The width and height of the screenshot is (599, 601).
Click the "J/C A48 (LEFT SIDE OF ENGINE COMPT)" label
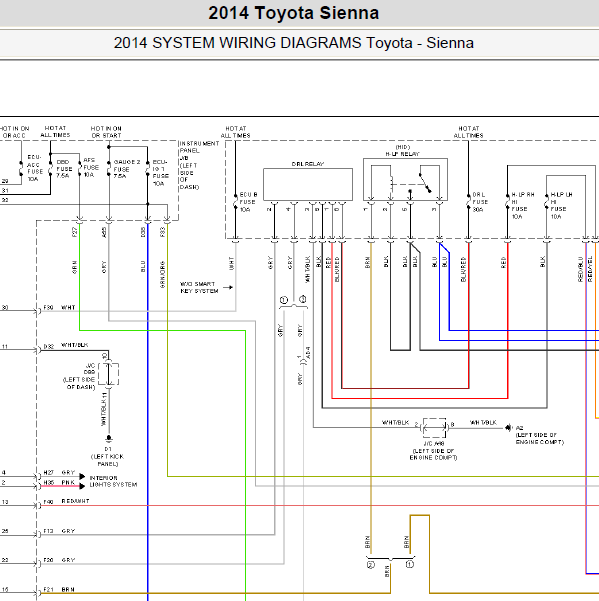coord(433,450)
